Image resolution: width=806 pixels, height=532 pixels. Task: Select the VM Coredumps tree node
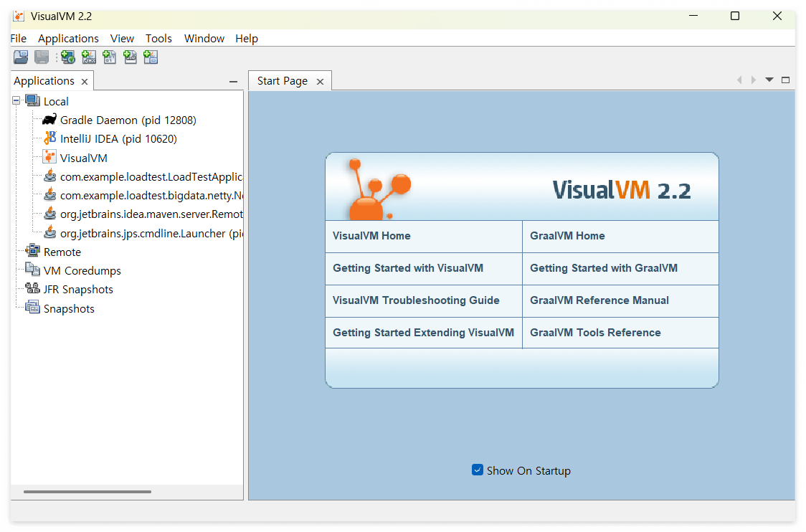click(82, 270)
